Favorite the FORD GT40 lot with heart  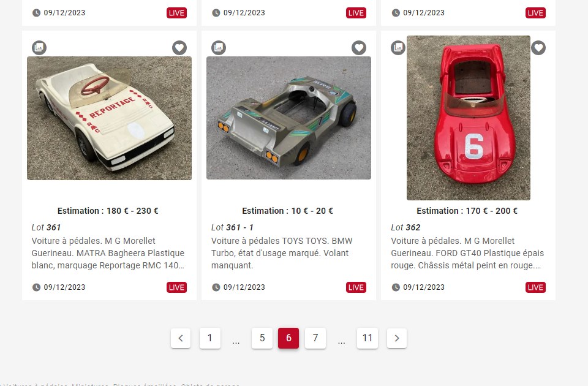[538, 48]
